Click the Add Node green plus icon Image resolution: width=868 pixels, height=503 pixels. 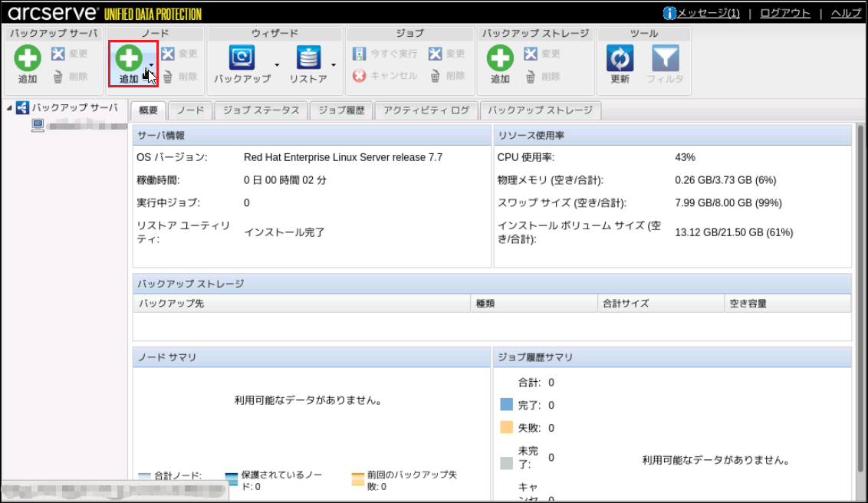point(128,58)
